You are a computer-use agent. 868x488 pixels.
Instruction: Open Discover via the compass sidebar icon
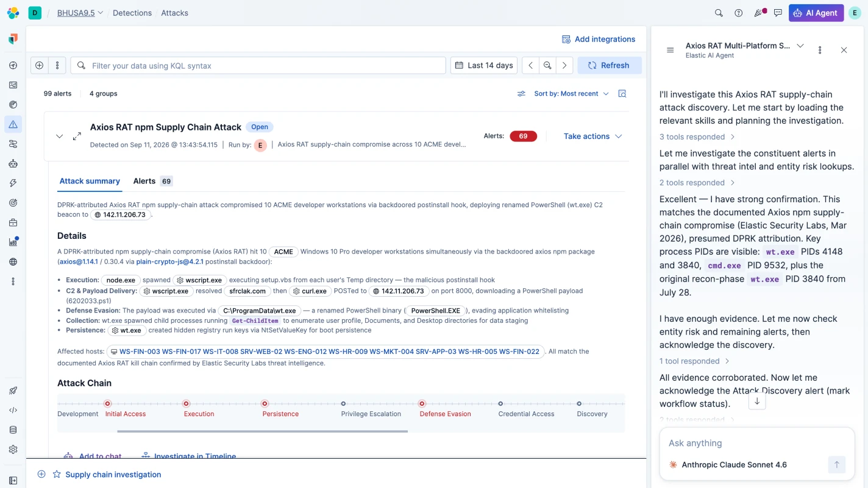13,65
